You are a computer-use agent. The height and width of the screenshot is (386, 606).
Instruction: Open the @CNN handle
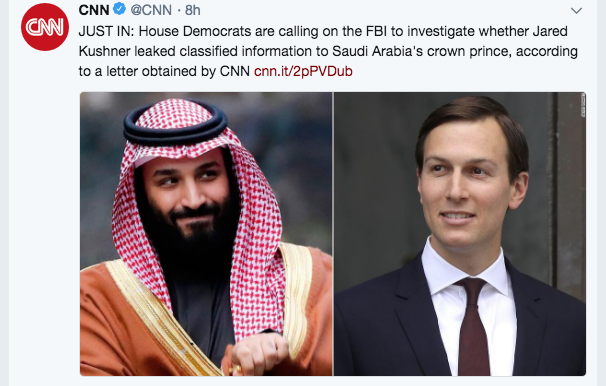tap(151, 10)
